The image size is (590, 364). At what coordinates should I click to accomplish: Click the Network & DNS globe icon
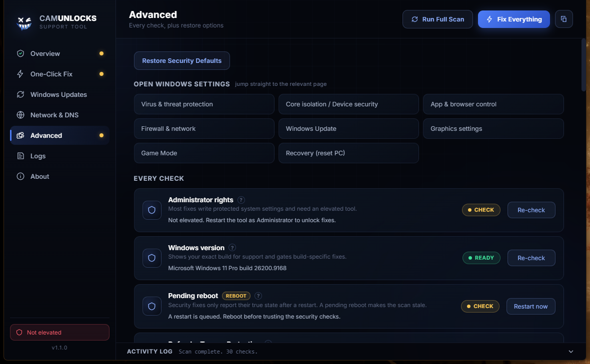click(x=20, y=115)
